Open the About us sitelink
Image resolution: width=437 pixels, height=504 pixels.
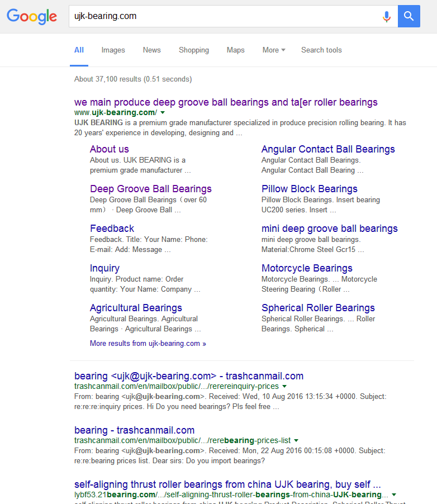[x=109, y=149]
